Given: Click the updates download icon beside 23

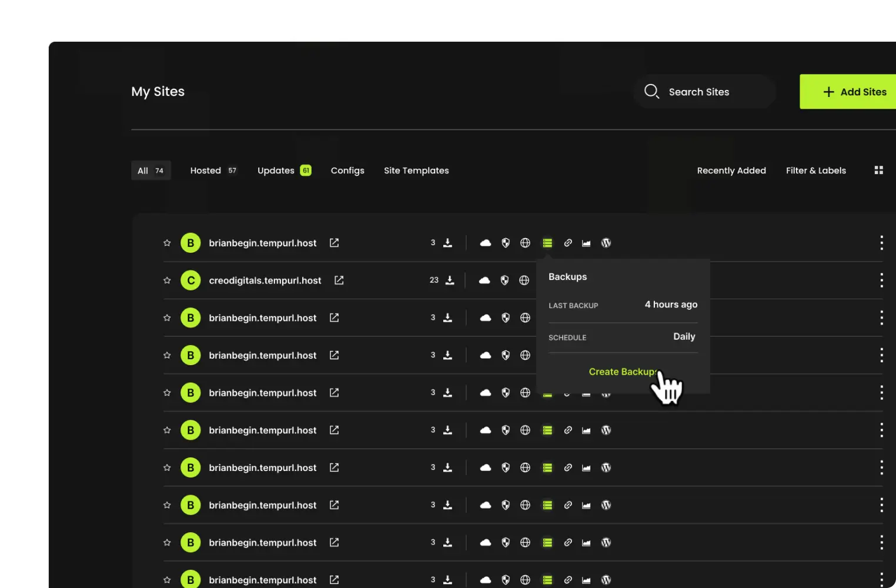Looking at the screenshot, I should pyautogui.click(x=450, y=280).
